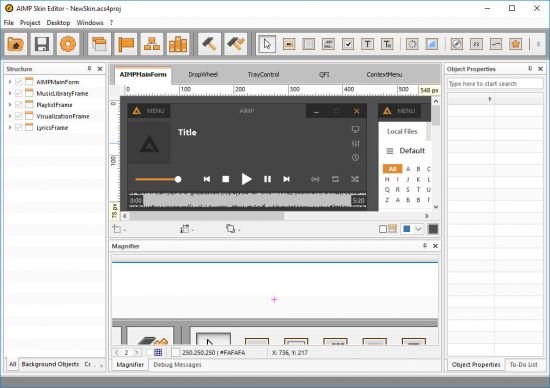Toggle MusicLibraryFrame checkbox in Structure

(19, 93)
